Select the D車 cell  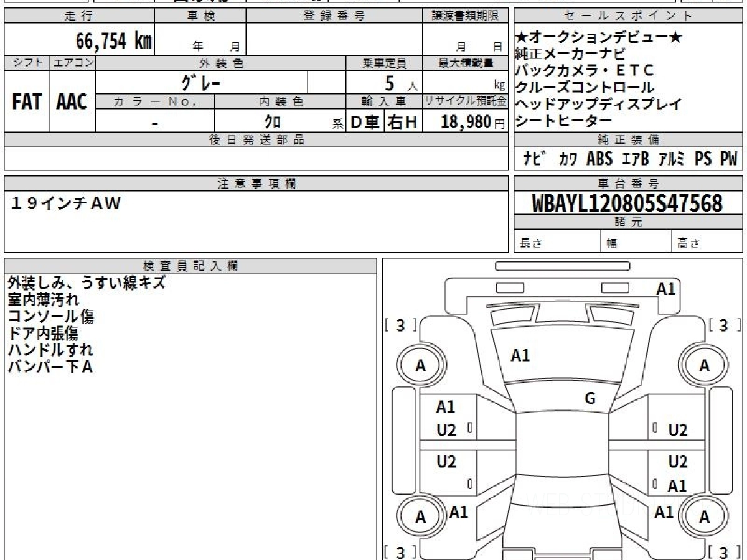point(365,122)
